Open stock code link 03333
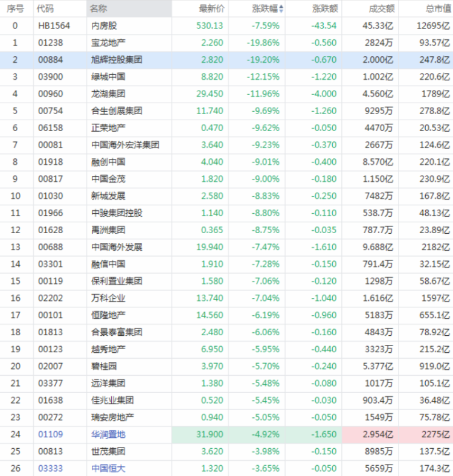This screenshot has width=453, height=476. [50, 468]
